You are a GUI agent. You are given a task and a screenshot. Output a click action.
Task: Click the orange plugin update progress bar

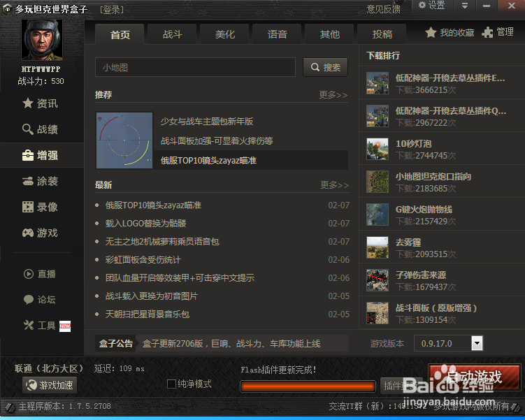308,386
